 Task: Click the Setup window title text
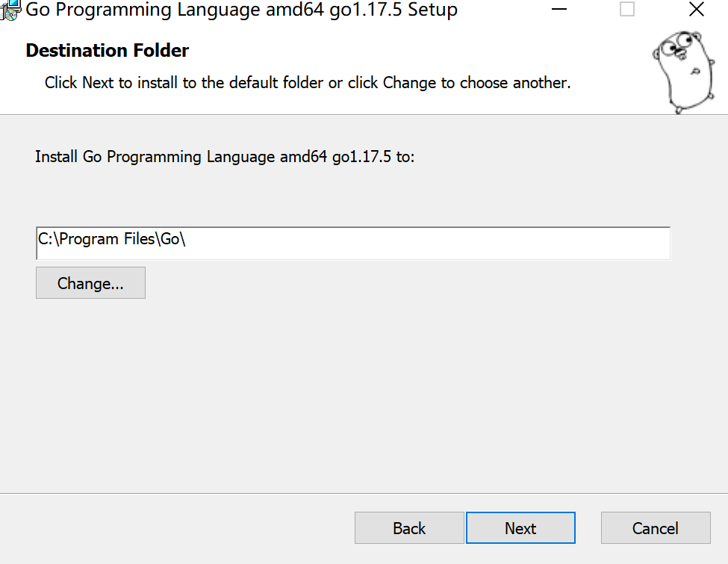242,10
